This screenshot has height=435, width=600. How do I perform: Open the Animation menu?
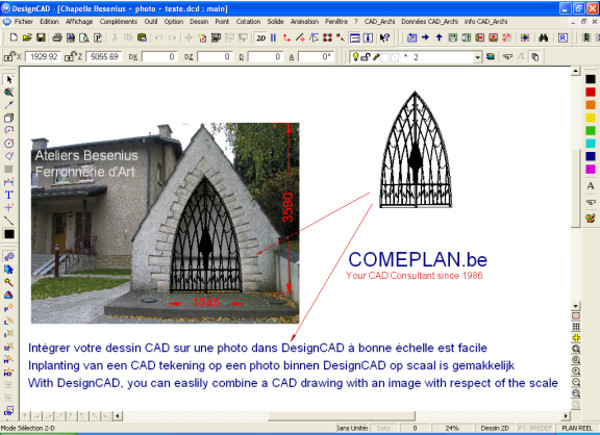(x=305, y=21)
